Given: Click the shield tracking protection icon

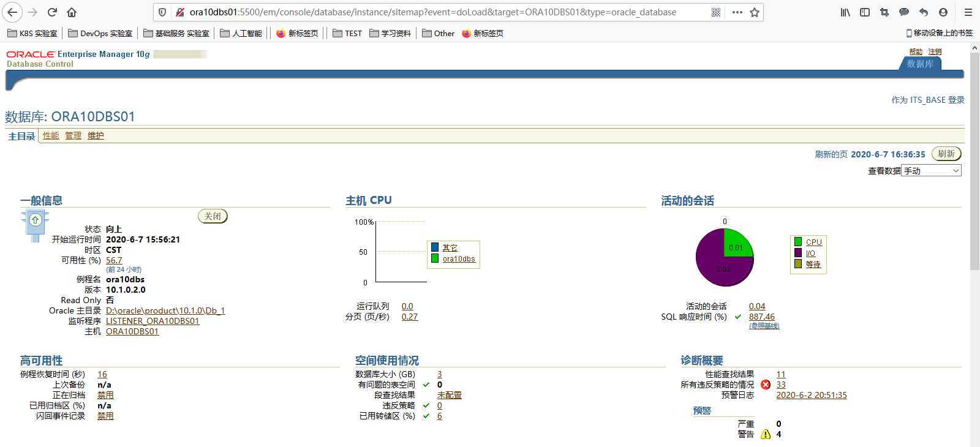Looking at the screenshot, I should (x=162, y=12).
